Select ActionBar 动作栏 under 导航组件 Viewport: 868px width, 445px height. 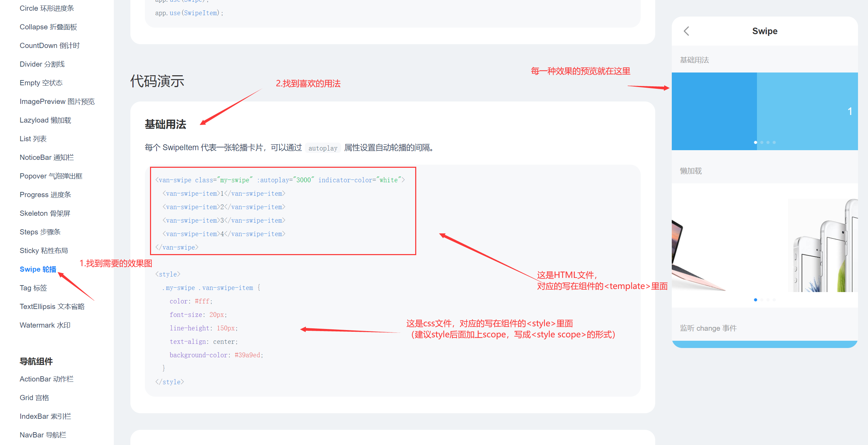click(47, 379)
